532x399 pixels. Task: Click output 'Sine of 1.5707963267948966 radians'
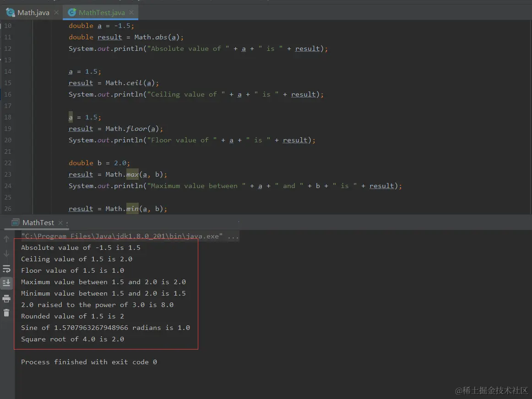[x=91, y=328]
